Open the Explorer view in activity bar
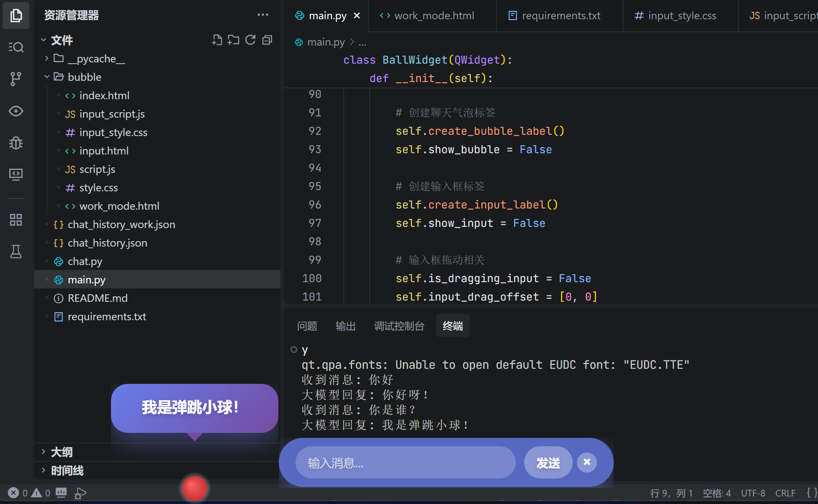The width and height of the screenshot is (818, 504). (x=16, y=15)
